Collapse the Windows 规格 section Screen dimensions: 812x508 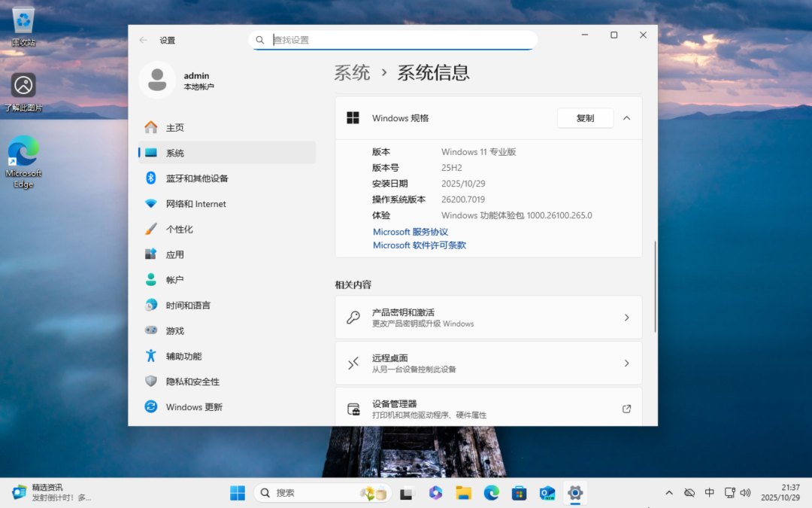626,118
